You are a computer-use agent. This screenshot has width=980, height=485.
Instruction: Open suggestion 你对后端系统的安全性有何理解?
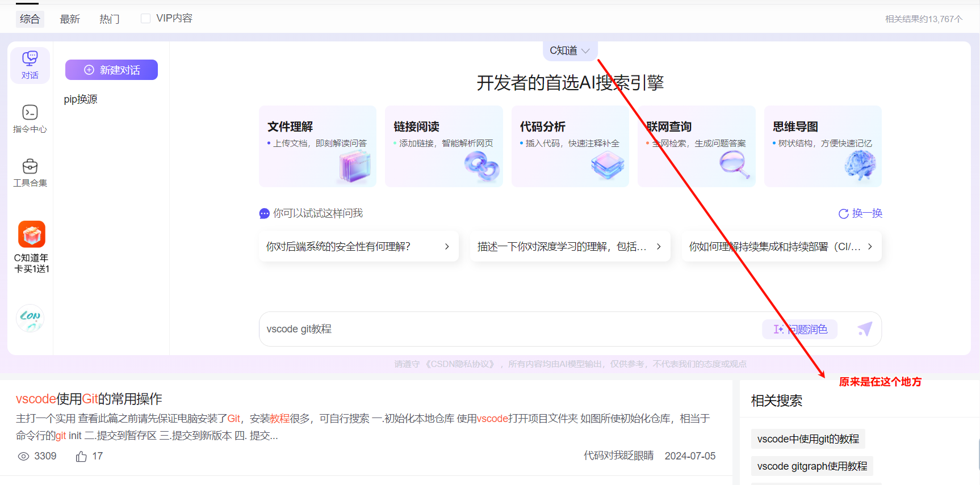coord(359,247)
